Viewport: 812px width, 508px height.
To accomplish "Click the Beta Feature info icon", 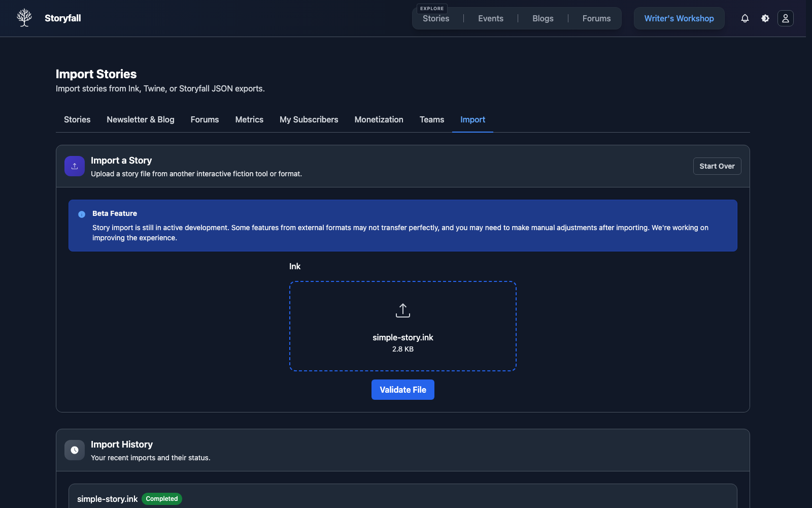I will point(82,214).
